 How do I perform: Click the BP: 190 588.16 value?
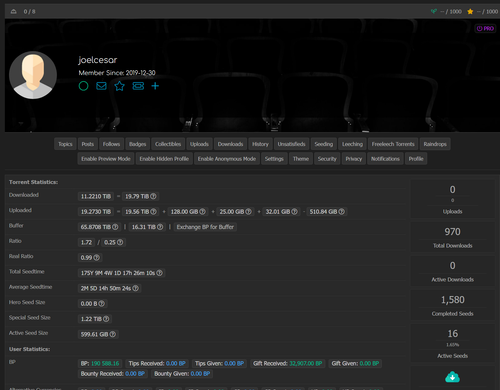(100, 363)
